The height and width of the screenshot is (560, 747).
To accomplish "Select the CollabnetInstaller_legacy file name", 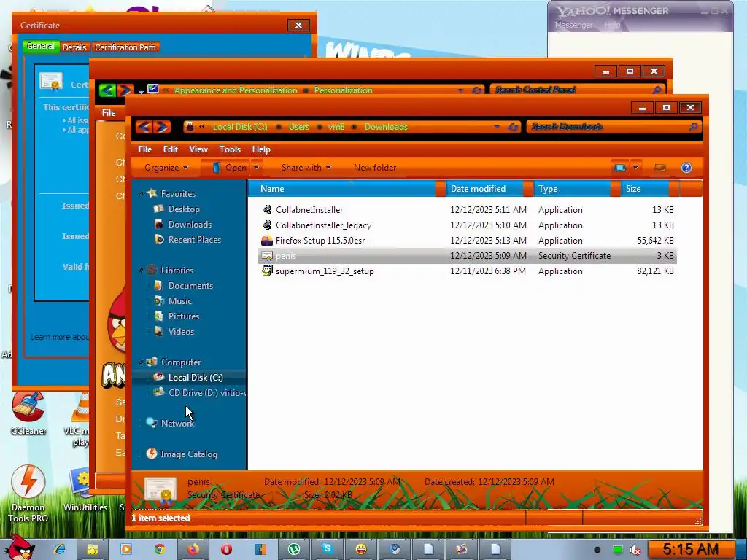I will (x=323, y=225).
